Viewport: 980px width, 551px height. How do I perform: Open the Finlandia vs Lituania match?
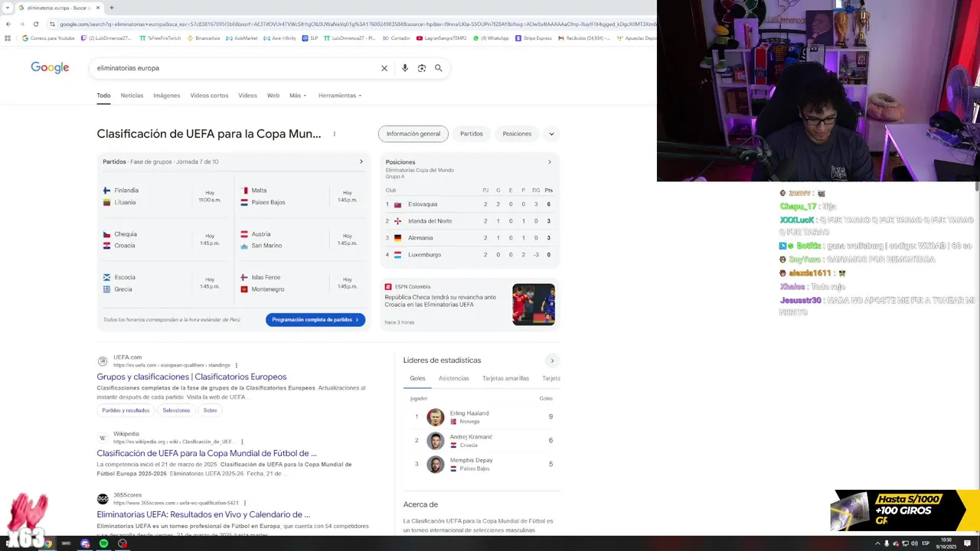pos(163,196)
